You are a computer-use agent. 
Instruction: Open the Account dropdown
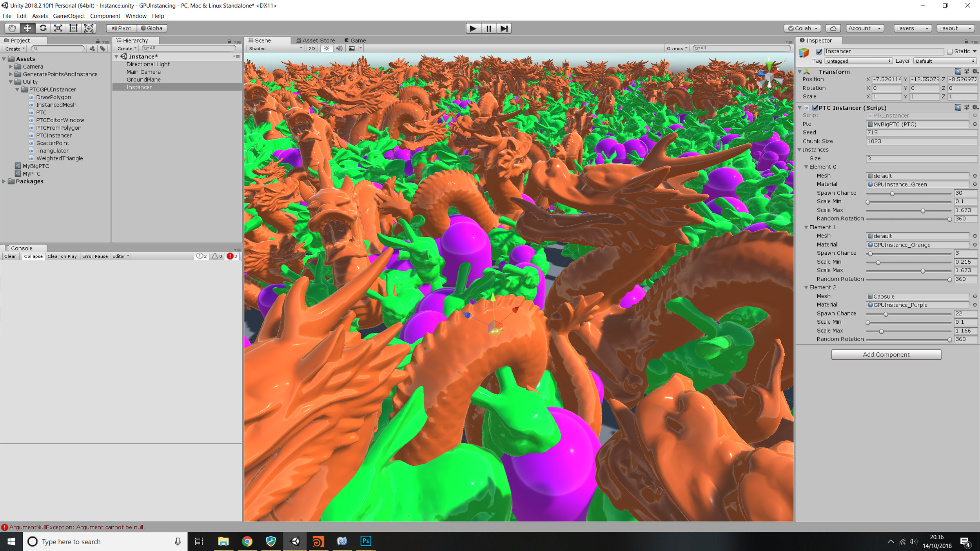point(865,28)
